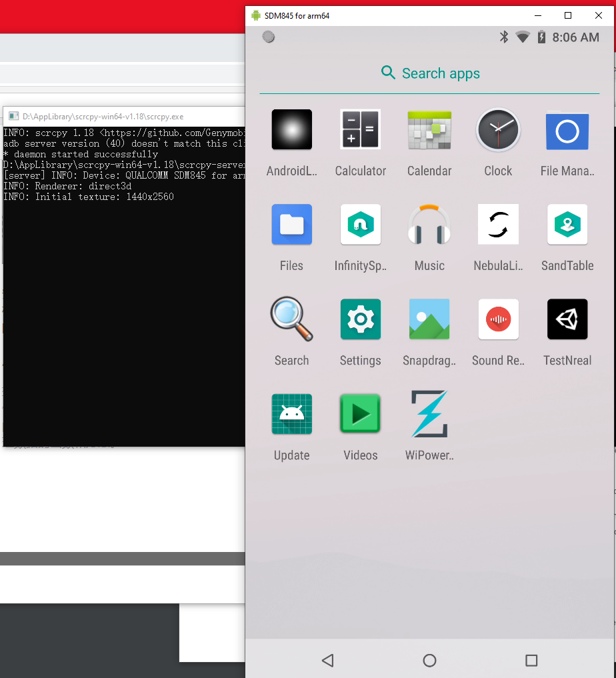Viewport: 616px width, 678px height.
Task: Tap the 8:06 AM clock text
Action: pyautogui.click(x=575, y=37)
